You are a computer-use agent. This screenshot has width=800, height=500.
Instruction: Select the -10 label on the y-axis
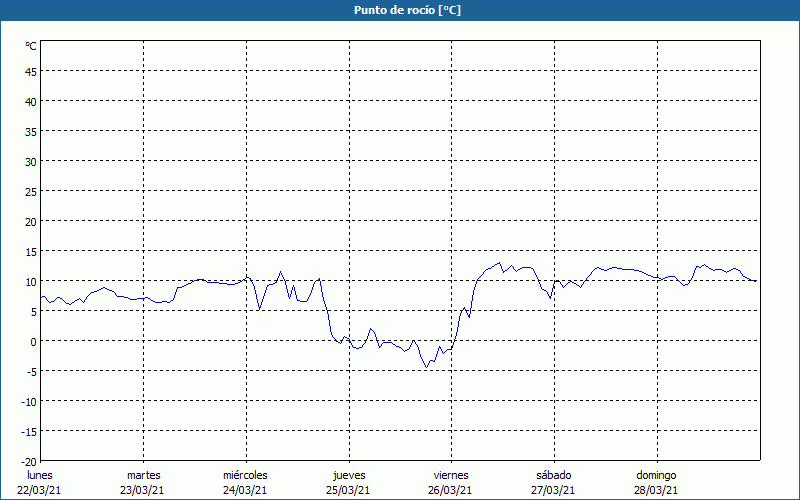(29, 401)
